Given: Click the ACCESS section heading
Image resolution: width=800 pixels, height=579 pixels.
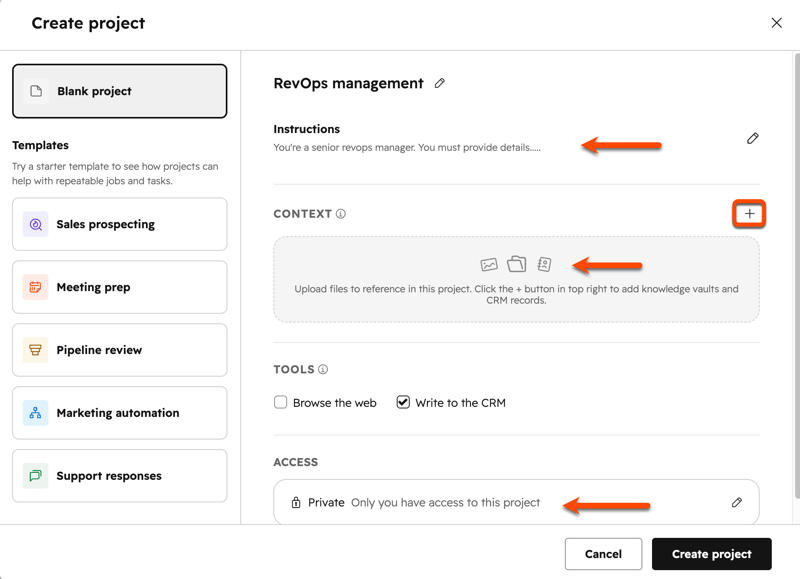Looking at the screenshot, I should 295,462.
